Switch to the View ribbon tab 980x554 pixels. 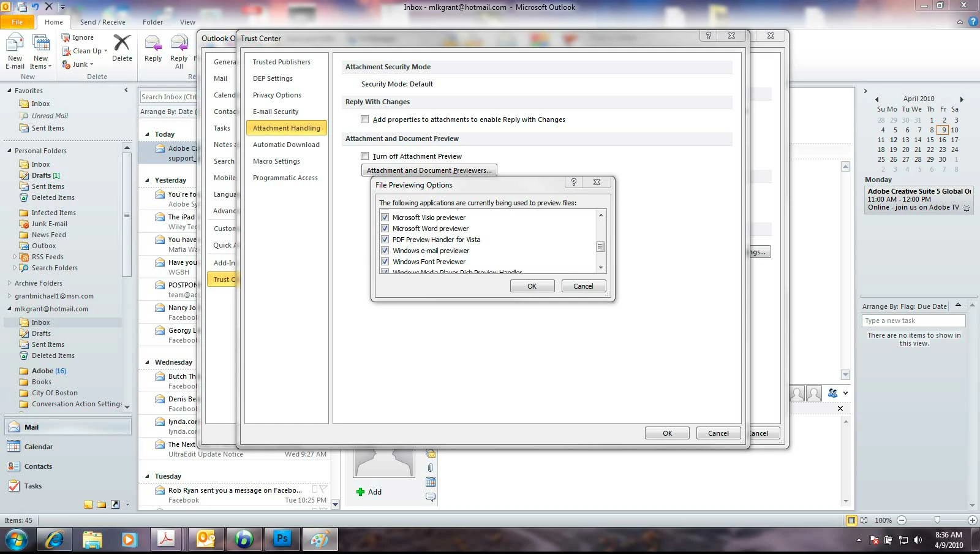[x=187, y=22]
